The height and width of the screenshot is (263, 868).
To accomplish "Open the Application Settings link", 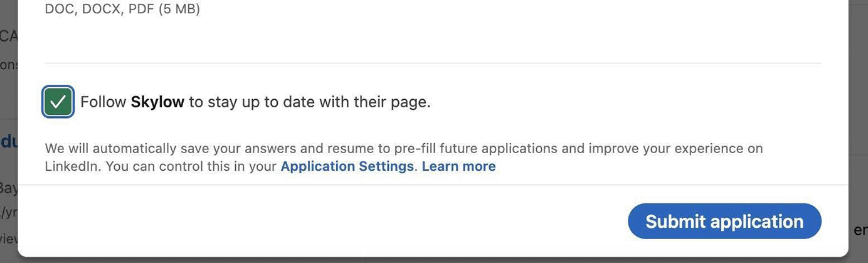I will (347, 166).
